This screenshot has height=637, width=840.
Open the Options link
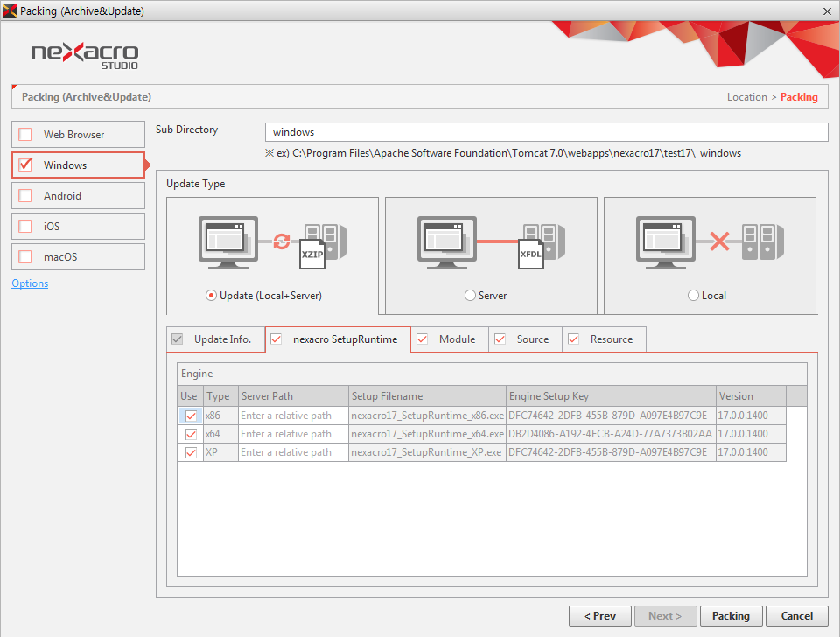(30, 283)
